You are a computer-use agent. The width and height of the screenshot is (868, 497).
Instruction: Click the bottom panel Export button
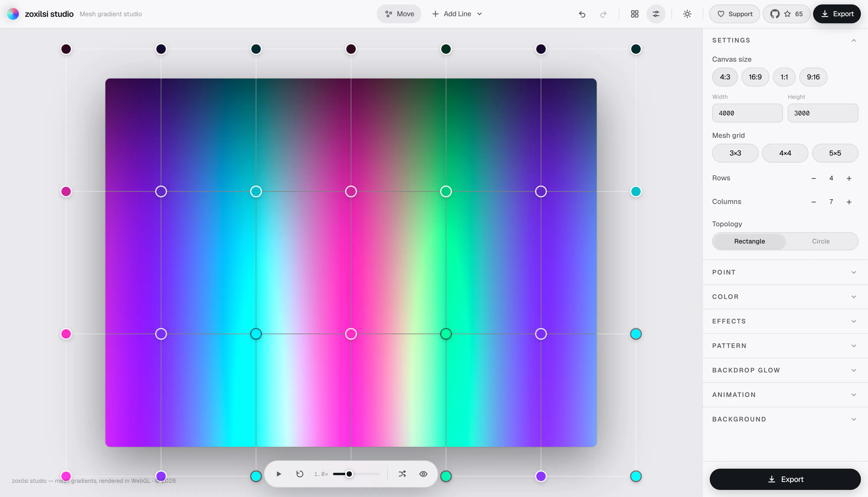(785, 479)
